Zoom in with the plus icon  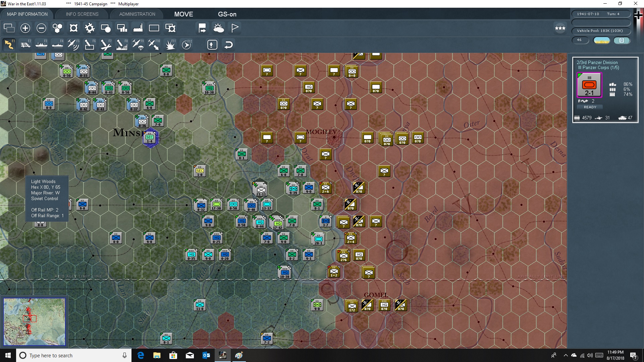tap(25, 28)
